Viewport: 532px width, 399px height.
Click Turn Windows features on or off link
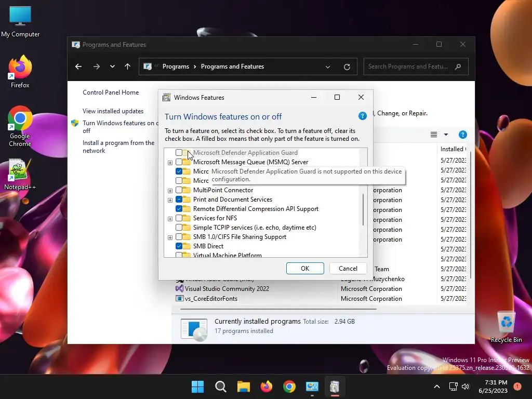(121, 127)
